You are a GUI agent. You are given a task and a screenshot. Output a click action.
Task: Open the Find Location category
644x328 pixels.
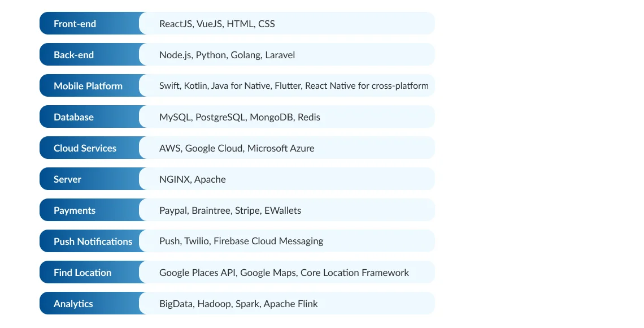click(82, 272)
